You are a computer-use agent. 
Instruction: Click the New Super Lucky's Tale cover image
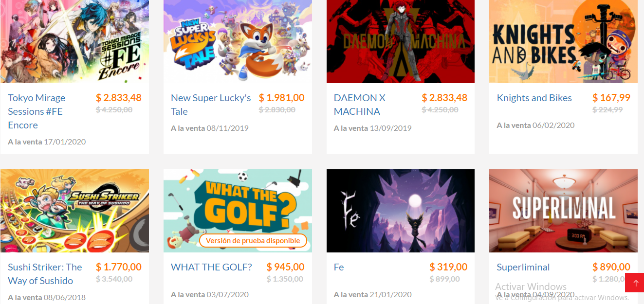coord(238,41)
